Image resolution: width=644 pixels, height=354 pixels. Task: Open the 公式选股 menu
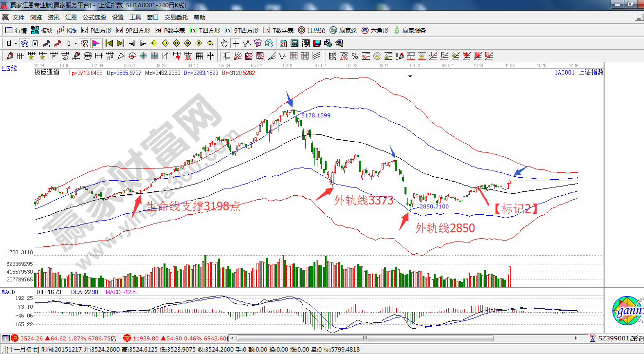pos(94,17)
